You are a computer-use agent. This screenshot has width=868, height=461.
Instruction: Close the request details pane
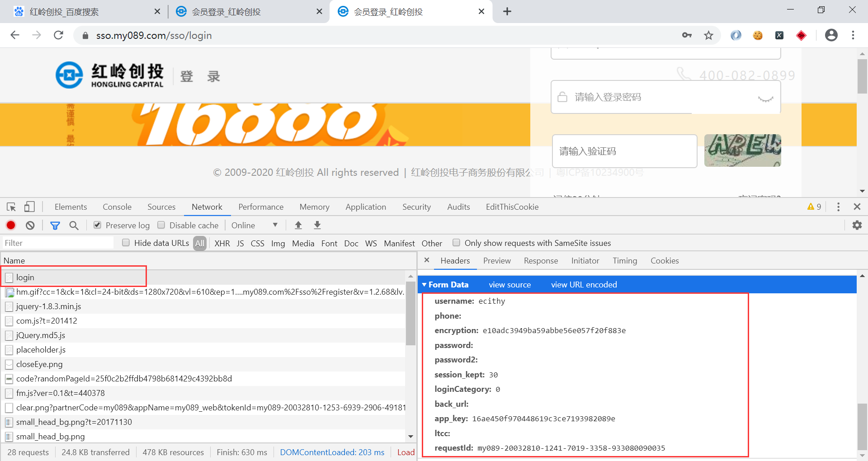click(426, 260)
